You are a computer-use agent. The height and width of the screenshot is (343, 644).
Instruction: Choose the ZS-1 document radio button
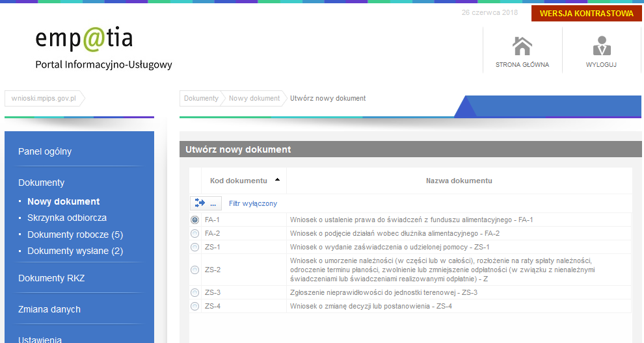click(x=195, y=247)
